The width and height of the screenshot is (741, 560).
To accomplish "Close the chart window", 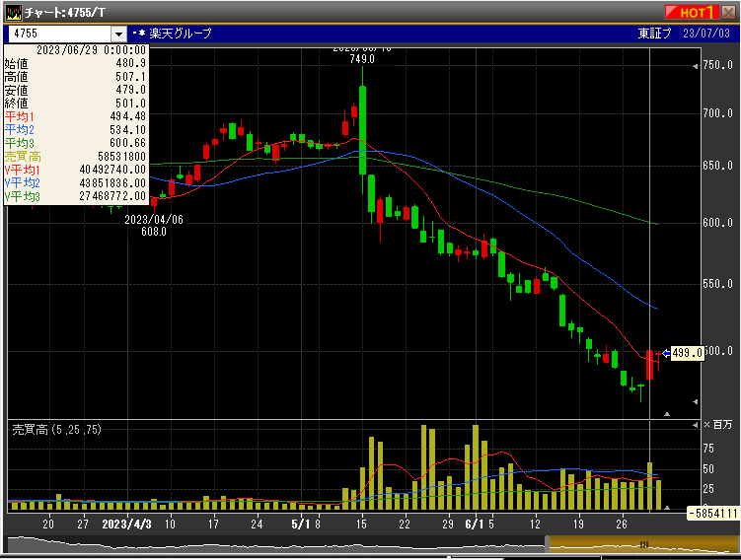I will [725, 12].
